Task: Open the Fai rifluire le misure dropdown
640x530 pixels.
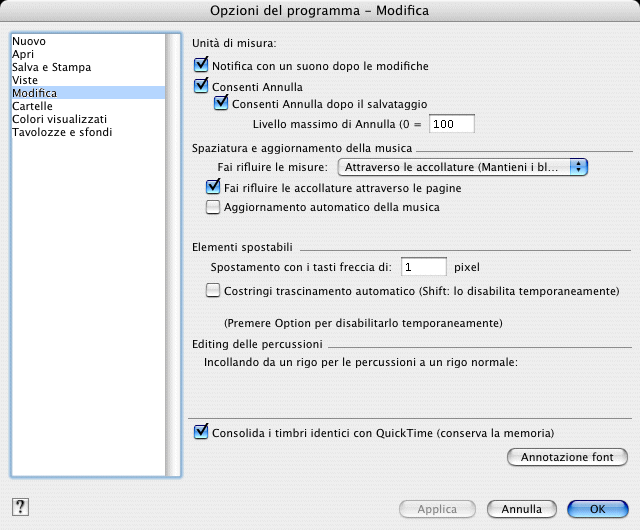Action: [463, 166]
